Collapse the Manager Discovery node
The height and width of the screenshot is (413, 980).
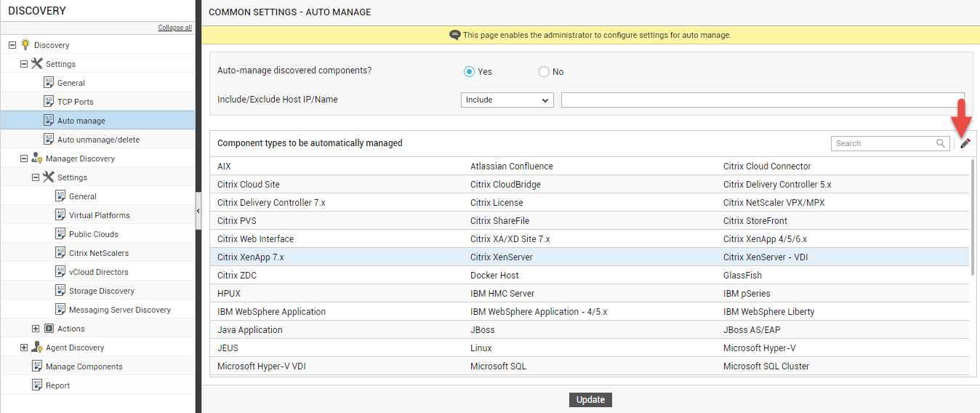tap(24, 159)
